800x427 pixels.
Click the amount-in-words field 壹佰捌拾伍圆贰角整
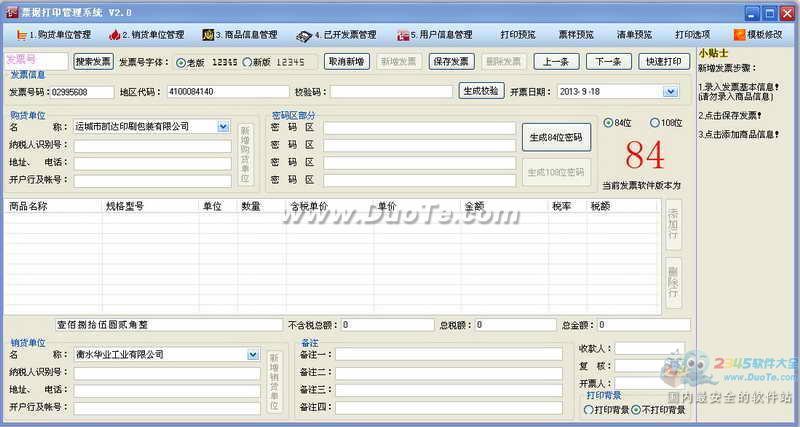tap(168, 325)
